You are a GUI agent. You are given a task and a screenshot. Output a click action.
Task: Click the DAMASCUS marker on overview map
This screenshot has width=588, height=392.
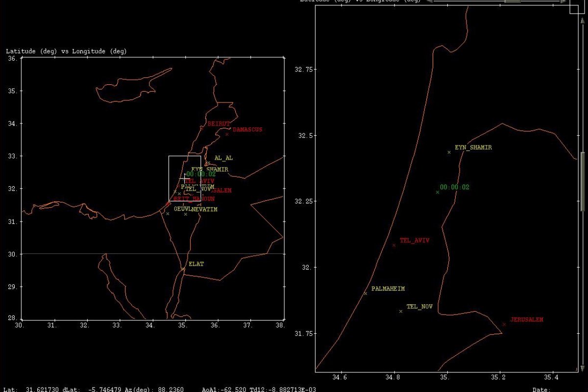click(x=227, y=134)
